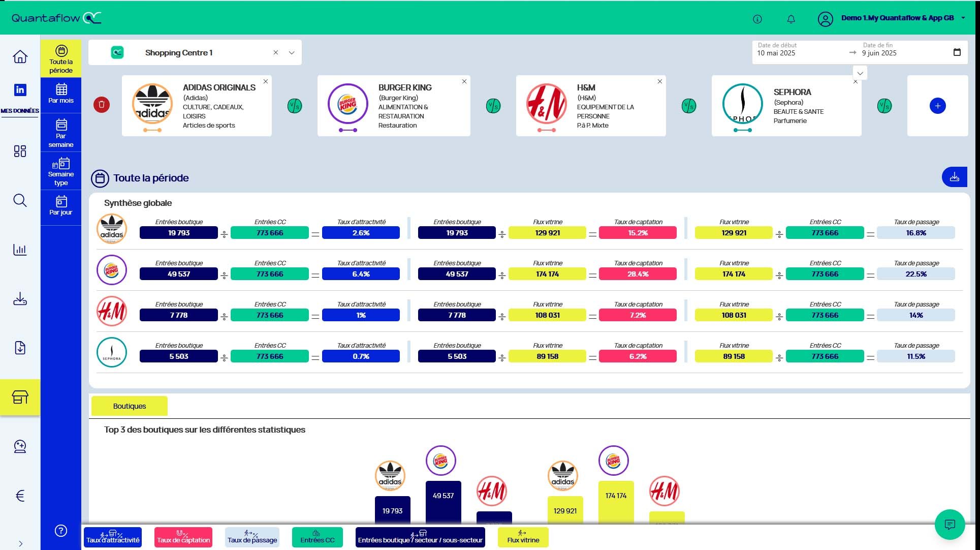The image size is (980, 550).
Task: Open the LinkedIn icon in sidebar
Action: click(x=20, y=90)
